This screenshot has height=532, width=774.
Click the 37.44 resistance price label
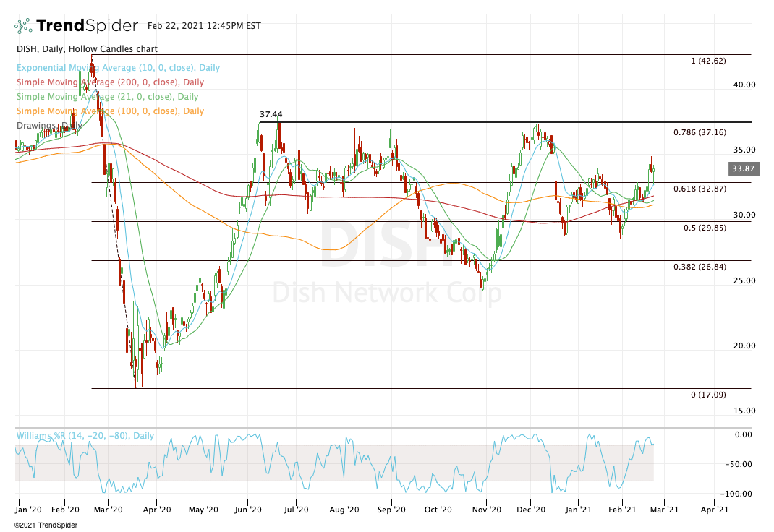click(x=271, y=114)
